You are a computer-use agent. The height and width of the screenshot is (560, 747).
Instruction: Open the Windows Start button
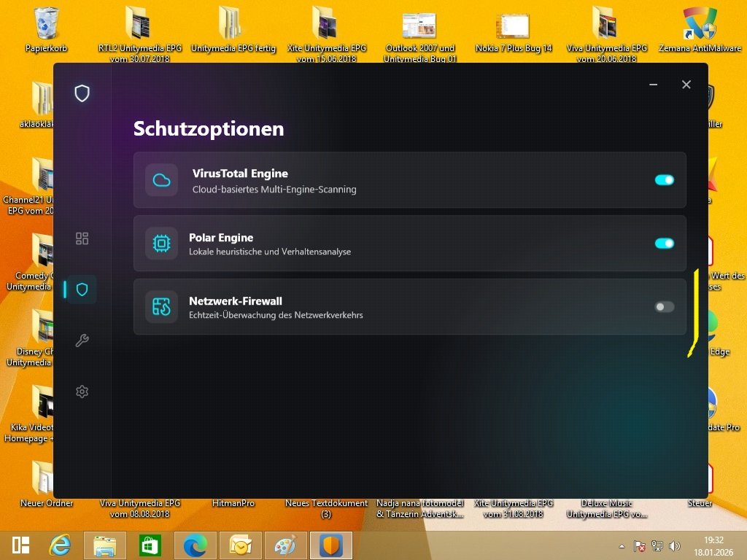point(21,545)
